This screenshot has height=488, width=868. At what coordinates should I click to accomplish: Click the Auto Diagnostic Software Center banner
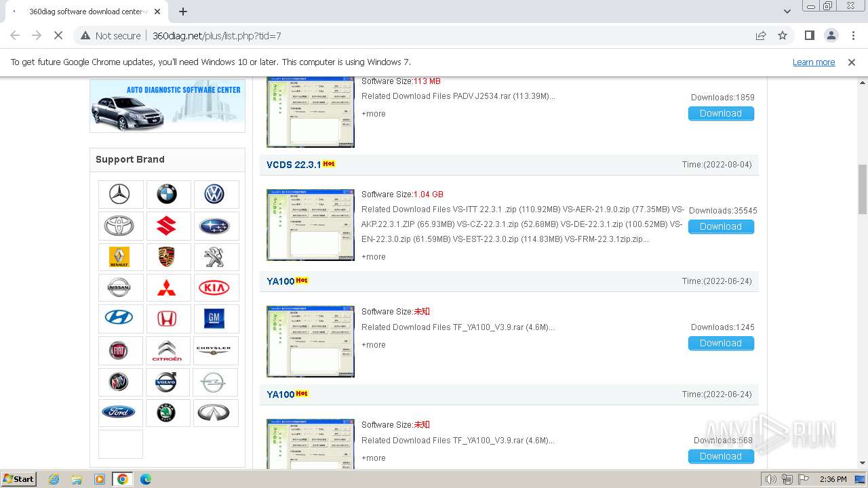point(167,105)
